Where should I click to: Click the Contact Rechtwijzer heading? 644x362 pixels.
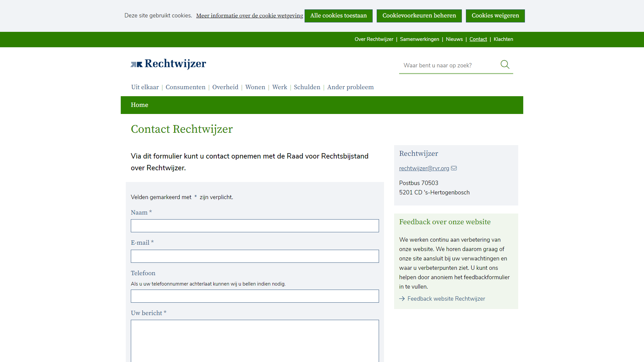pos(182,129)
